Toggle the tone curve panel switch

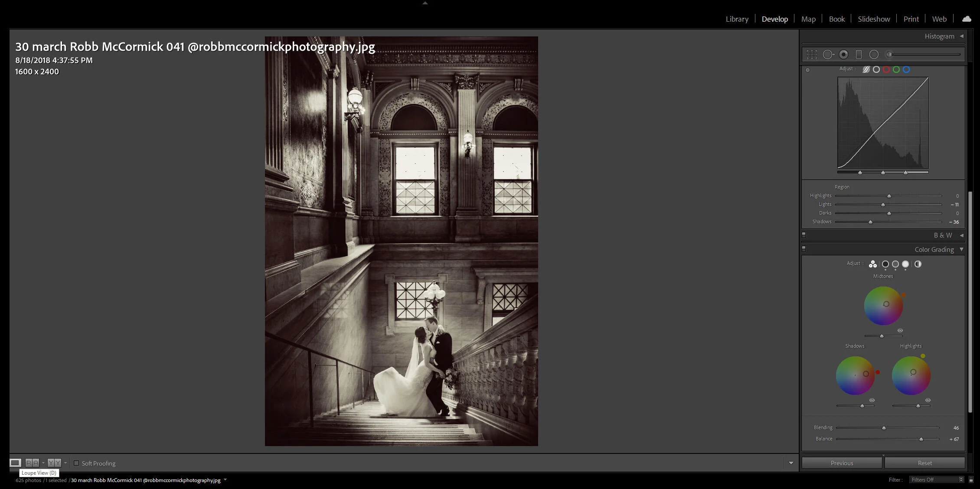tap(807, 69)
